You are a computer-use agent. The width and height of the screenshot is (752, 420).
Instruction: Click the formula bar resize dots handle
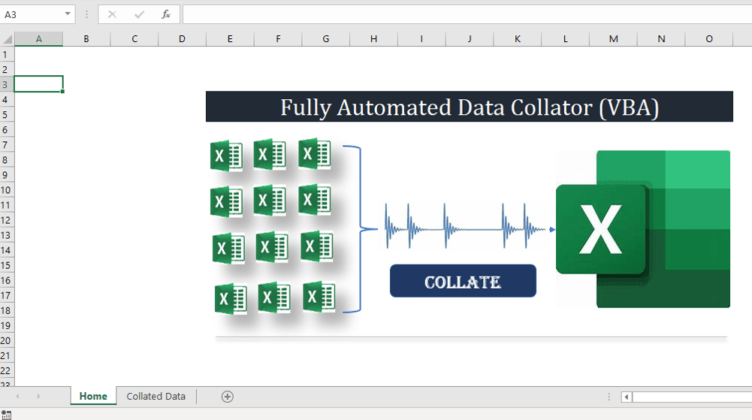tap(87, 14)
